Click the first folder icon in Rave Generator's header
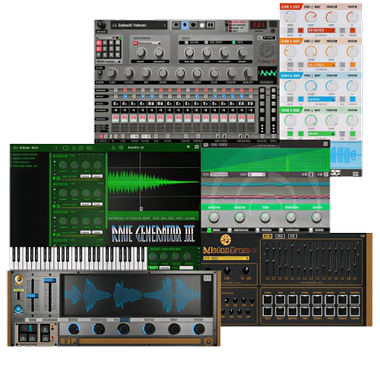The width and height of the screenshot is (380, 380). (66, 147)
